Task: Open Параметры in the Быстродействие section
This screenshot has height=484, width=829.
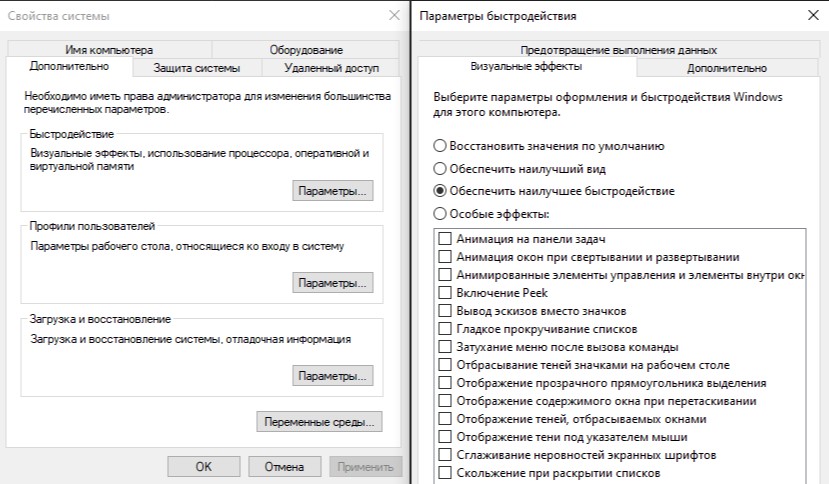Action: click(x=333, y=190)
